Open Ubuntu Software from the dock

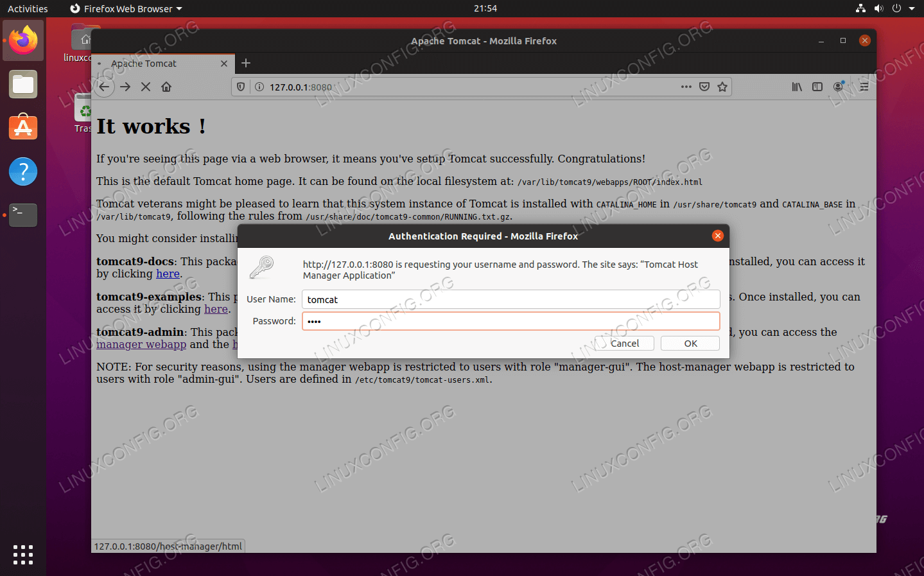23,128
